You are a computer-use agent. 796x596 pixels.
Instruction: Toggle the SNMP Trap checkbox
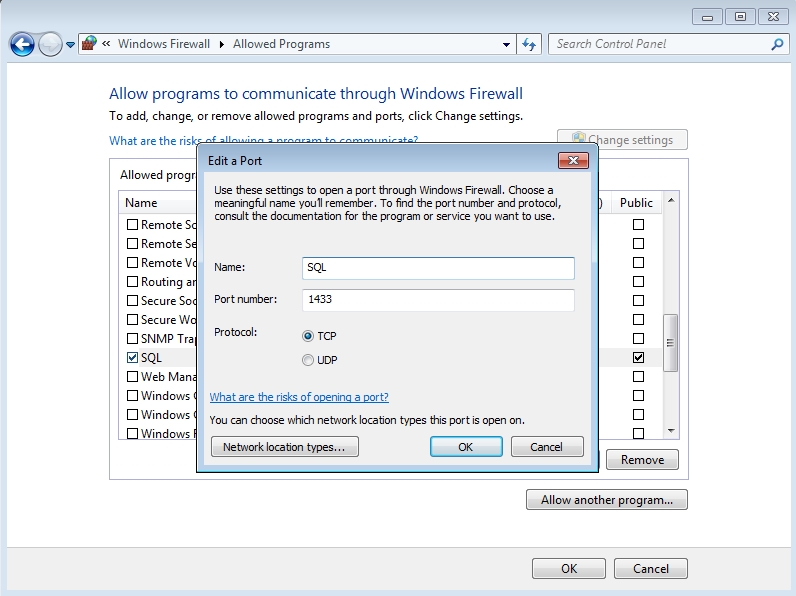pos(133,338)
